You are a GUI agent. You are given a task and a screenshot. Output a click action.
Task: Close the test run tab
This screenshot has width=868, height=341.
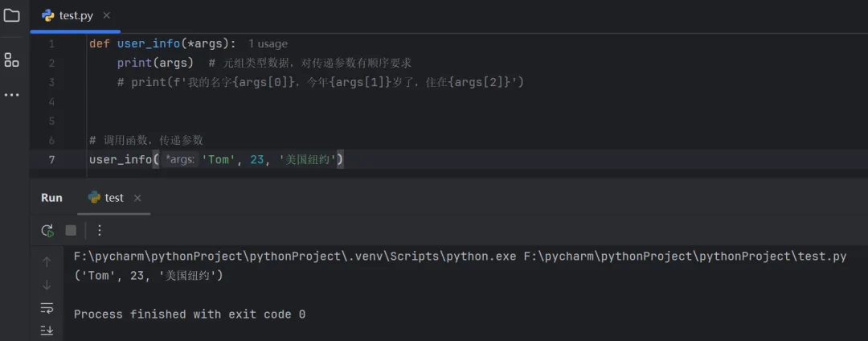(137, 198)
